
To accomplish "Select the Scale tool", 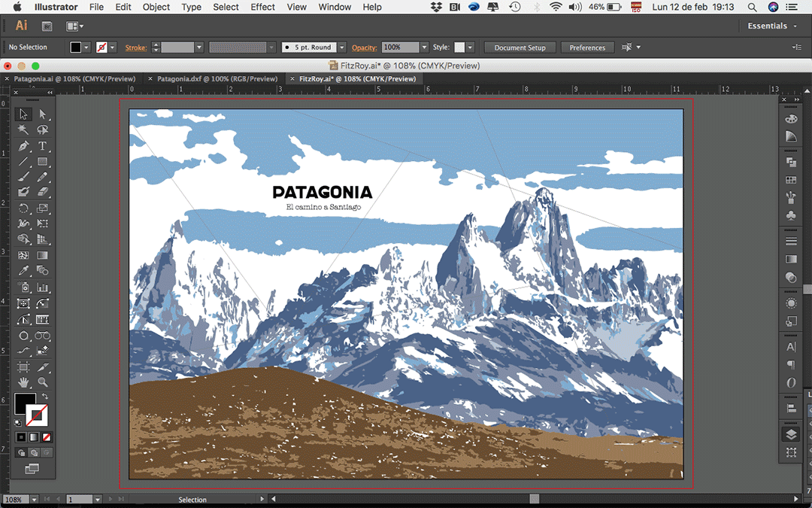I will pyautogui.click(x=42, y=208).
